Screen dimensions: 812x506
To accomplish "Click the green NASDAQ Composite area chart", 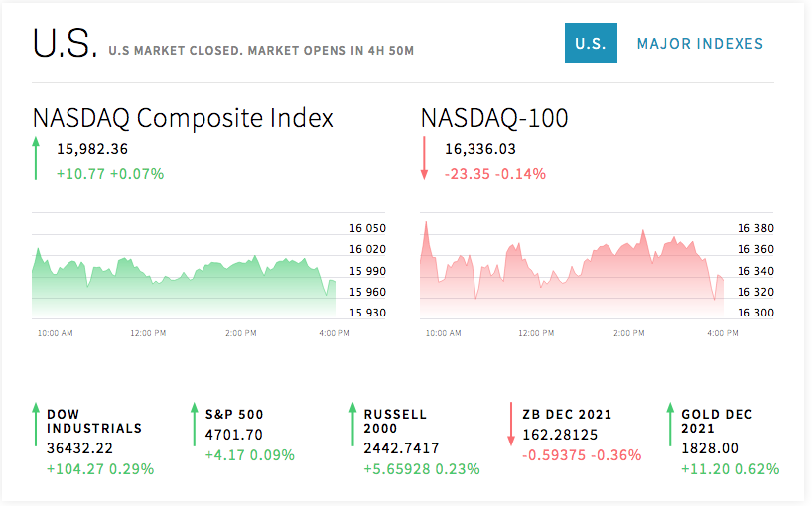I will pyautogui.click(x=184, y=284).
